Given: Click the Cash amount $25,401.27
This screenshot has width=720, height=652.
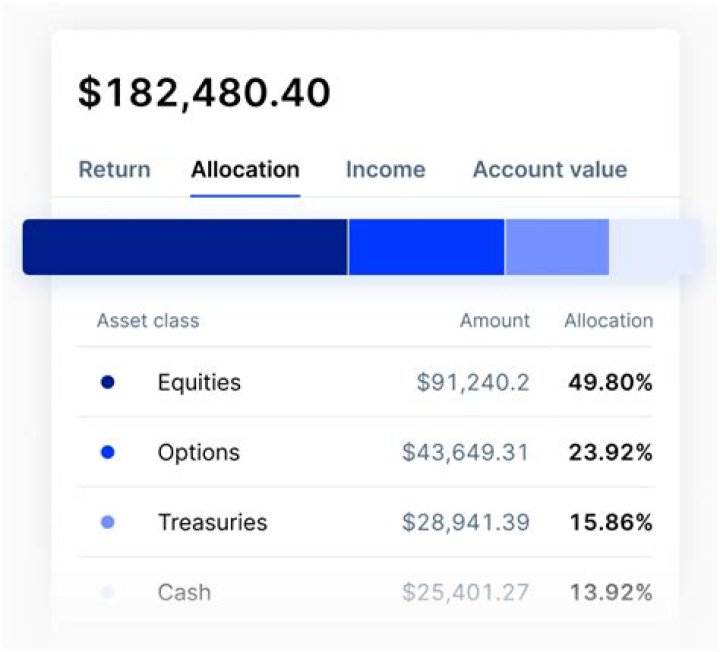Looking at the screenshot, I should (x=465, y=592).
